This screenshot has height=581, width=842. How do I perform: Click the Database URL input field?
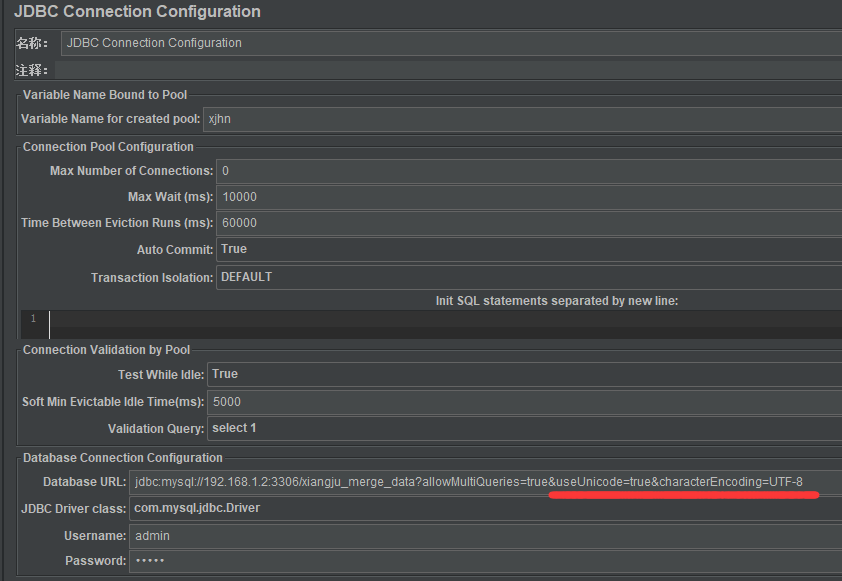click(485, 482)
